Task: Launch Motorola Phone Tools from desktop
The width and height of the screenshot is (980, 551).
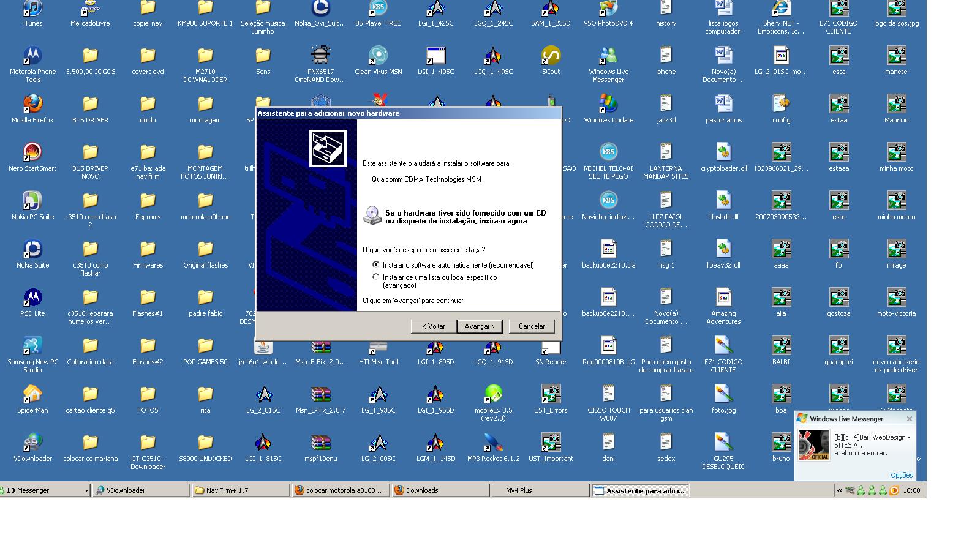Action: pyautogui.click(x=32, y=56)
